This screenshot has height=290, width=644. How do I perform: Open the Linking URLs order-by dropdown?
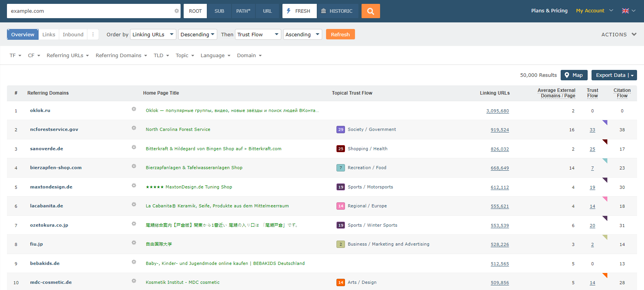(x=153, y=34)
